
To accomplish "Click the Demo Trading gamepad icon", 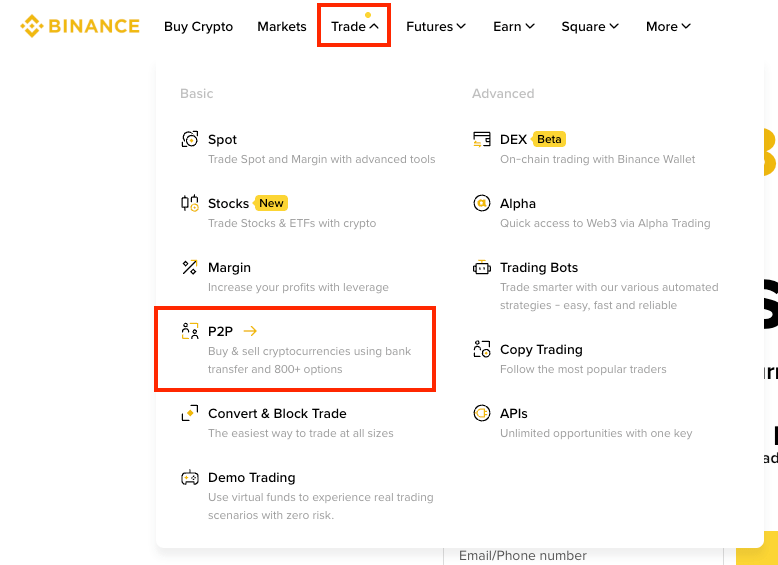I will click(x=190, y=478).
